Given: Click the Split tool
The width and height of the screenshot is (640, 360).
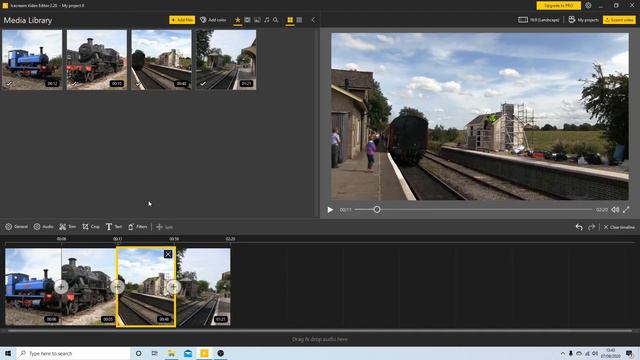Looking at the screenshot, I should point(164,227).
